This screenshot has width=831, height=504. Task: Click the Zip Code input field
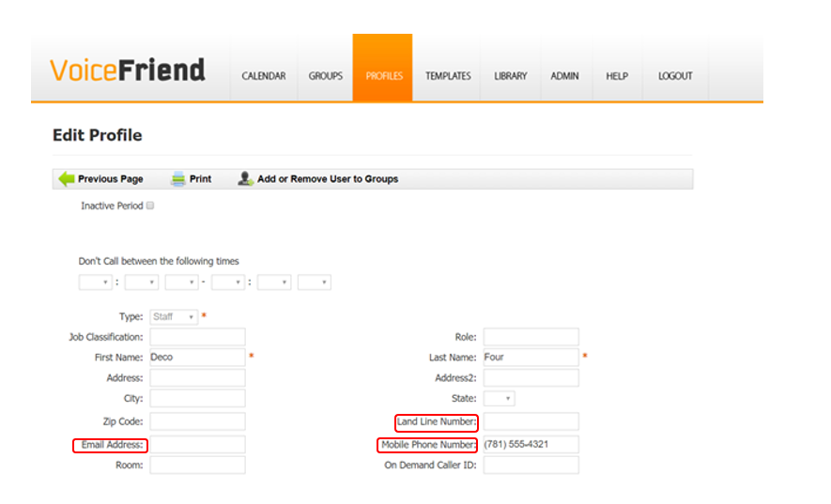click(198, 421)
